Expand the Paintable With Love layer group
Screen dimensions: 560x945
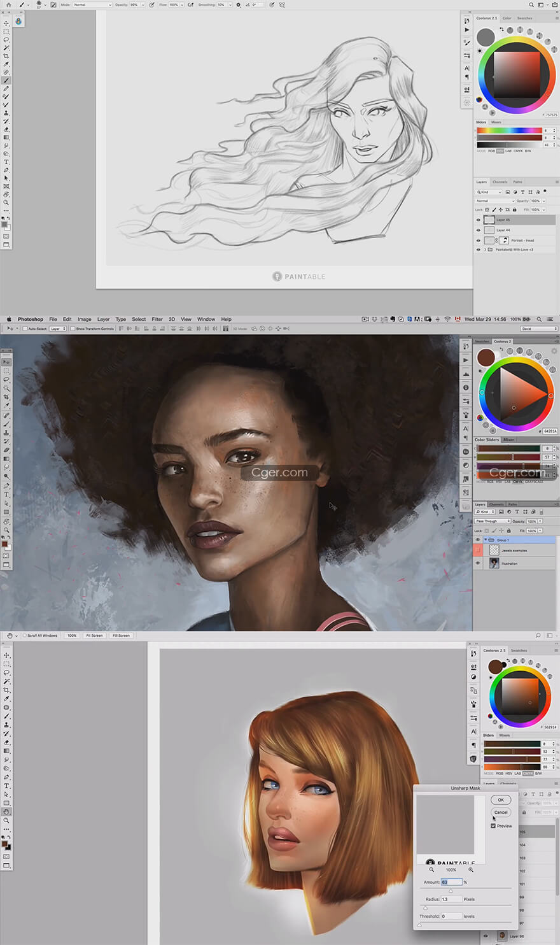point(485,250)
